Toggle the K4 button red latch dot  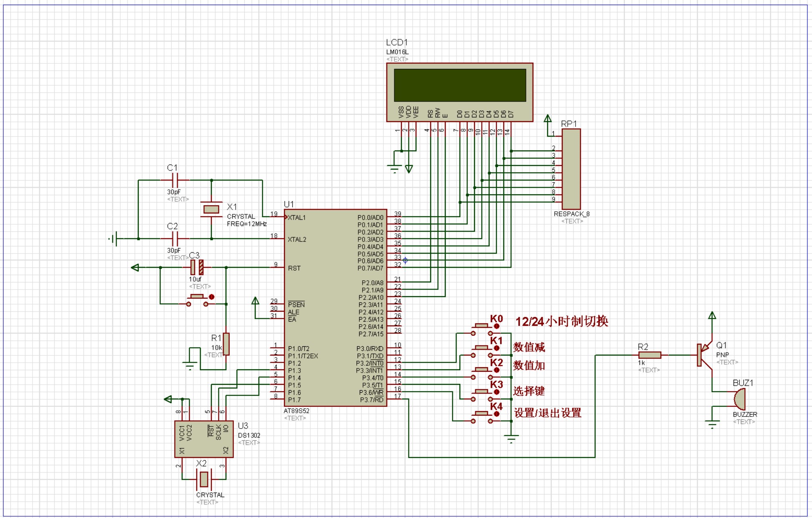pyautogui.click(x=497, y=414)
